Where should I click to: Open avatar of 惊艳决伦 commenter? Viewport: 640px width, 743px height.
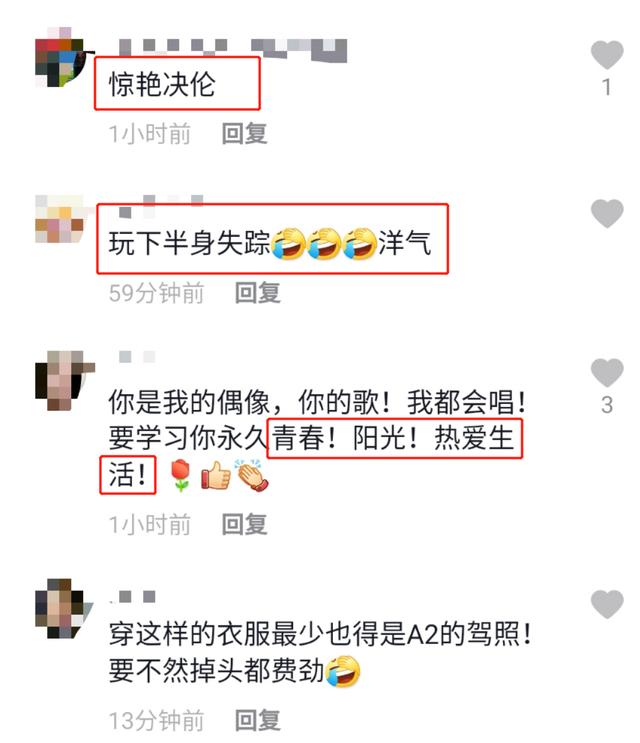pyautogui.click(x=63, y=58)
